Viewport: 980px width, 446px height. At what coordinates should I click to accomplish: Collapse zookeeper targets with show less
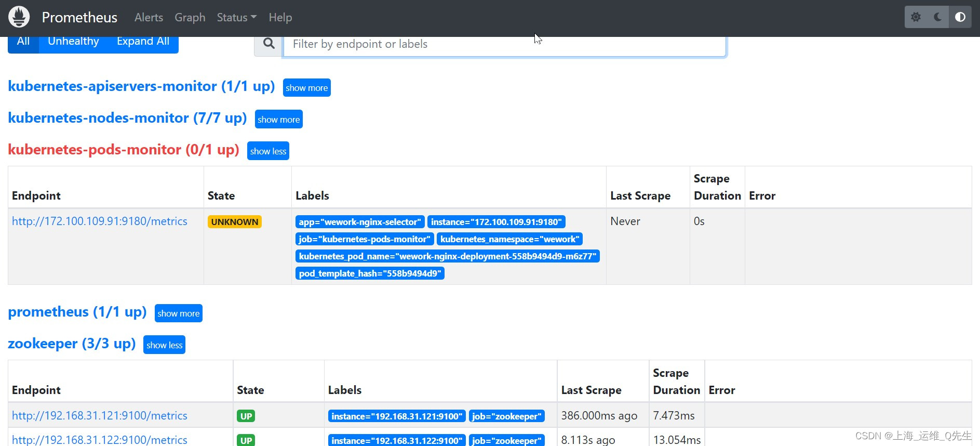(x=164, y=345)
